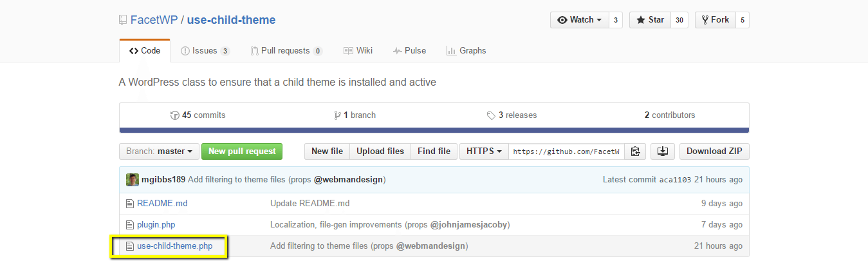868x261 pixels.
Task: Open the Pulse tab
Action: pos(409,51)
